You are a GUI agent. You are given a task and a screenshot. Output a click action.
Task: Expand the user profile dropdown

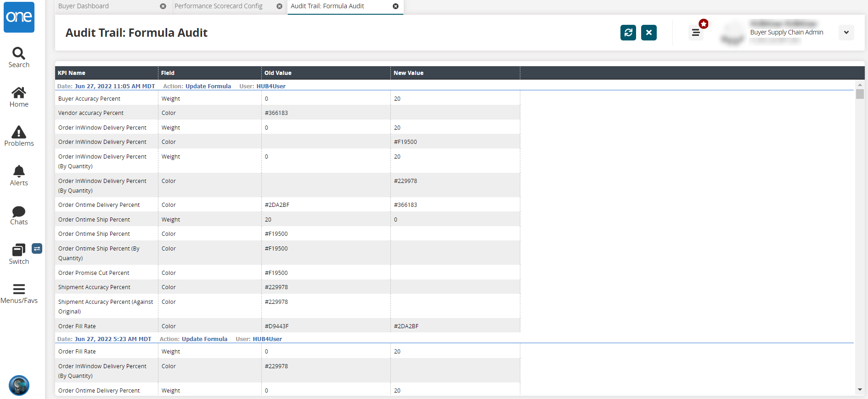pos(846,33)
